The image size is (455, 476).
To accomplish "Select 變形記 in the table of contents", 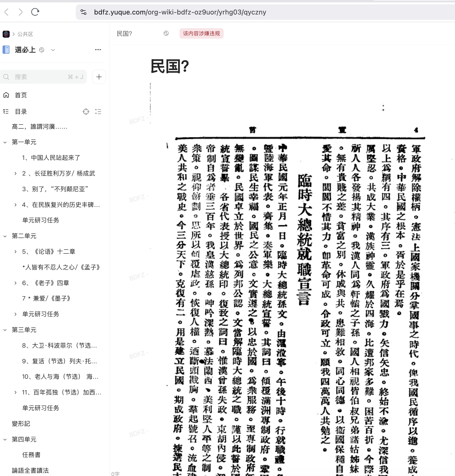I will [x=21, y=424].
